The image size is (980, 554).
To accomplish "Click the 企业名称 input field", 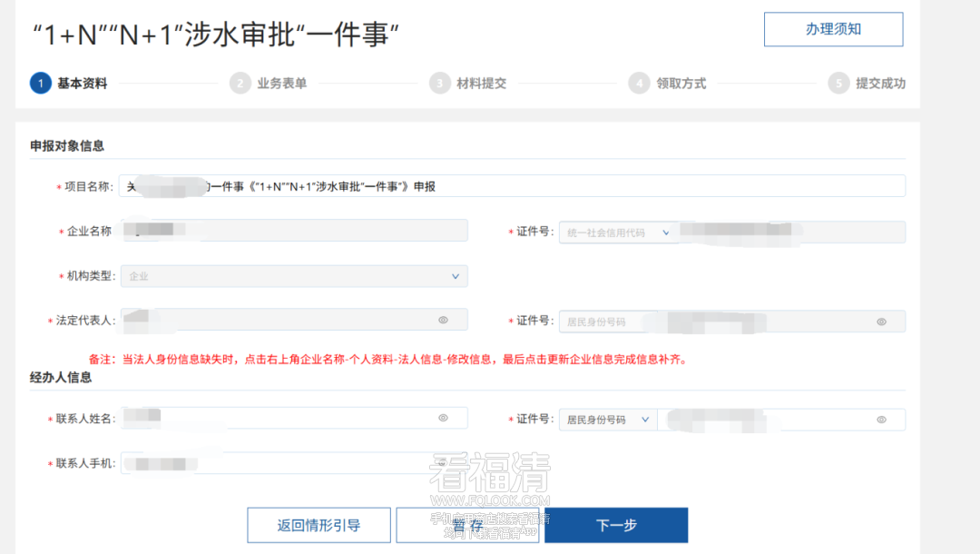I will coord(295,230).
